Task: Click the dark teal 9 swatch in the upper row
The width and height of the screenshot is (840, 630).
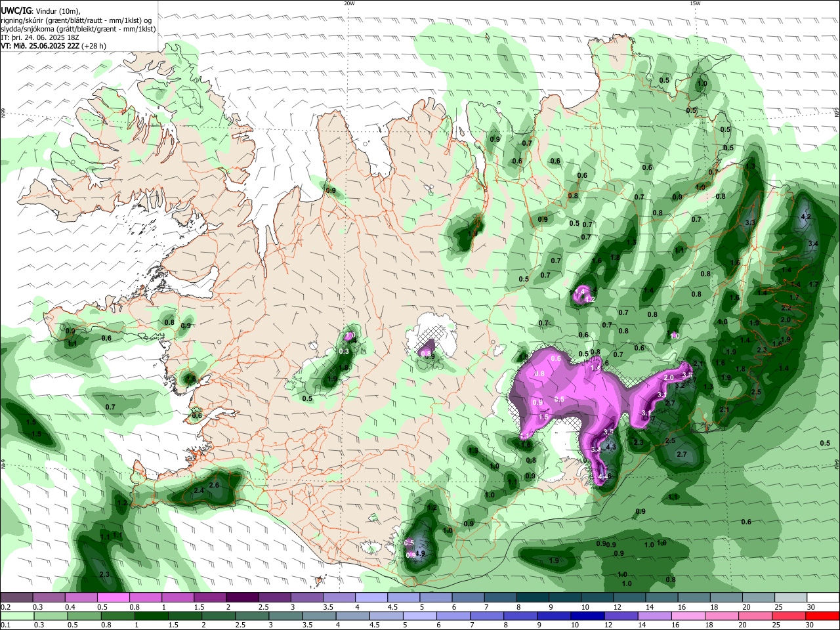Action: coord(564,597)
